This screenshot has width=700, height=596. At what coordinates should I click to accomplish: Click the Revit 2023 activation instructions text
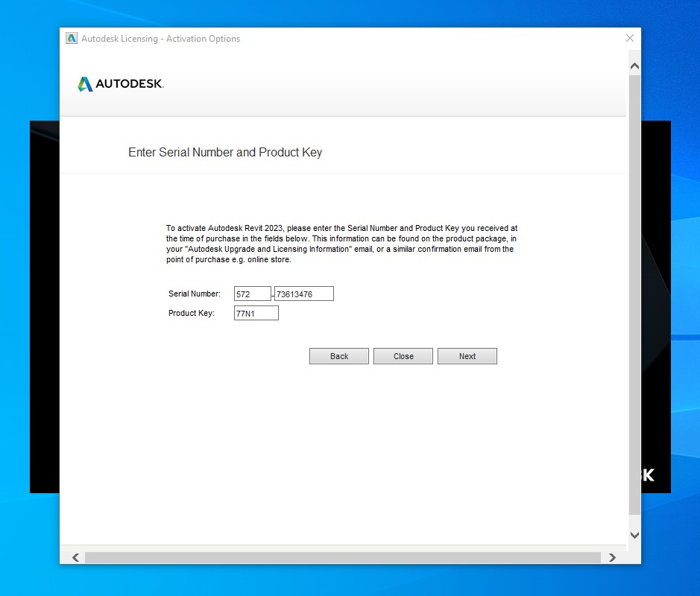(341, 244)
